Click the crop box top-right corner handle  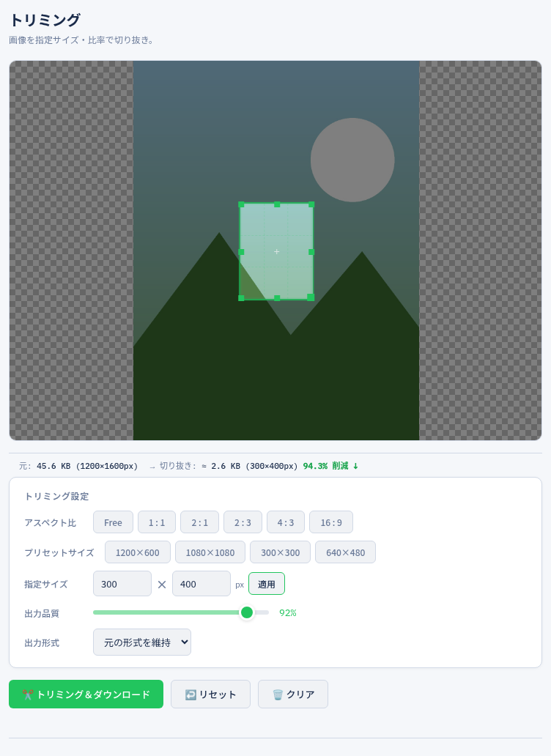[311, 204]
